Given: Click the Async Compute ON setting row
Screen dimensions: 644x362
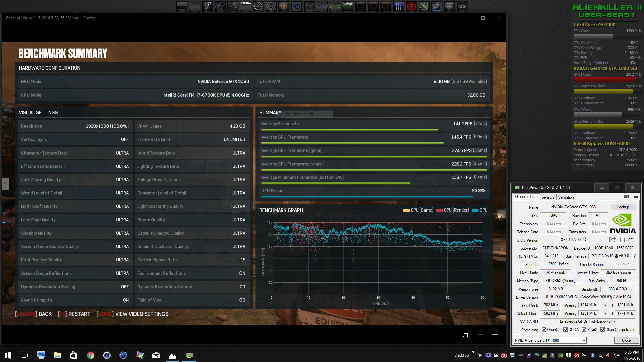Looking at the screenshot, I should pos(76,300).
